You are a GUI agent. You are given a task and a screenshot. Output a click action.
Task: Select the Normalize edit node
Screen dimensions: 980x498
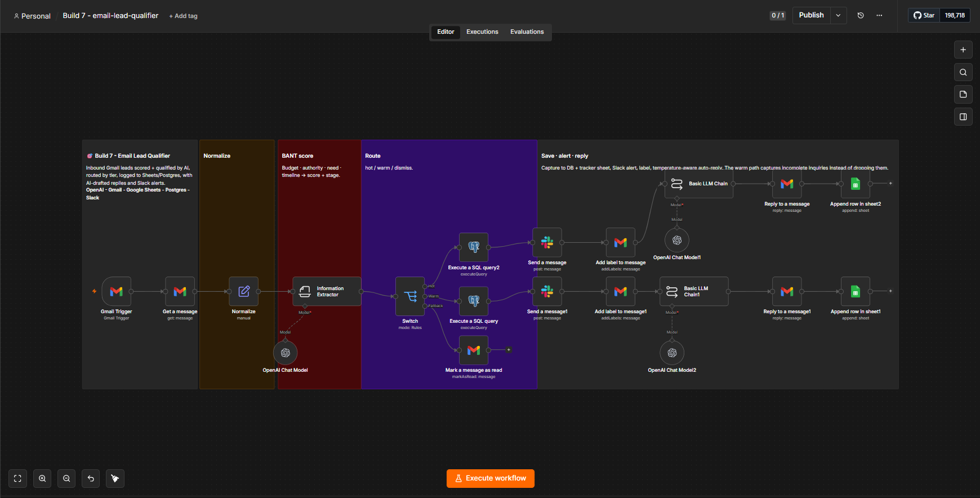click(x=244, y=291)
